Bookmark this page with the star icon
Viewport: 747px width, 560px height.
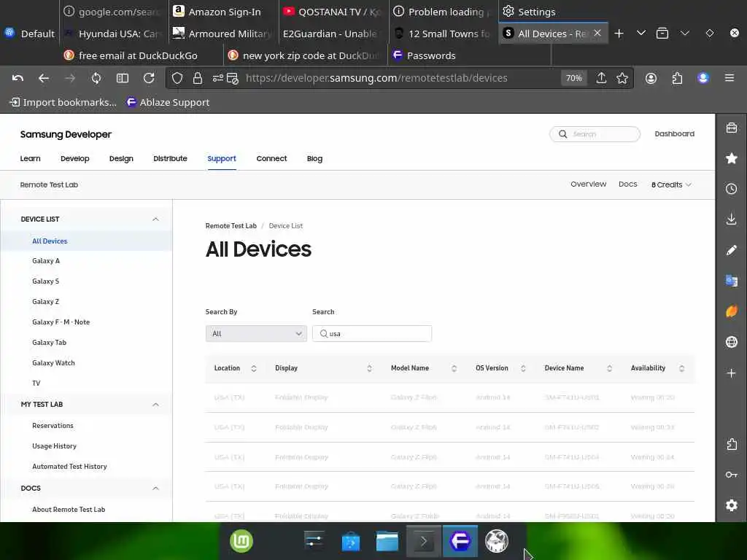622,78
